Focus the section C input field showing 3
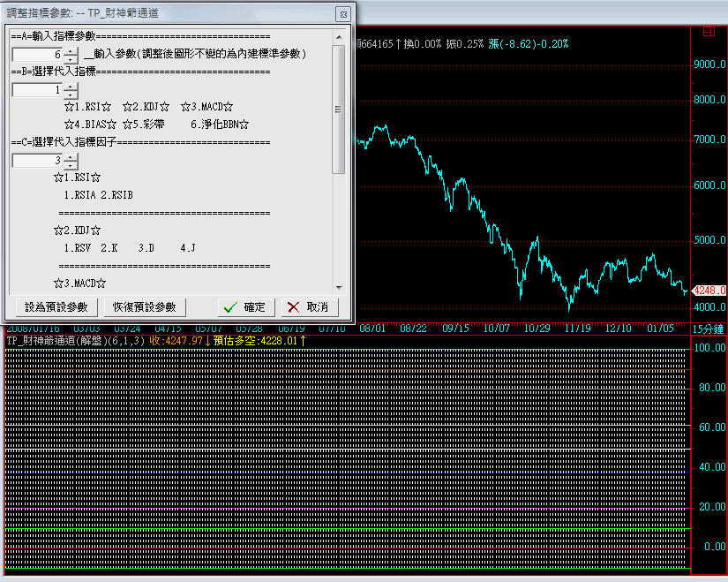 click(38, 161)
